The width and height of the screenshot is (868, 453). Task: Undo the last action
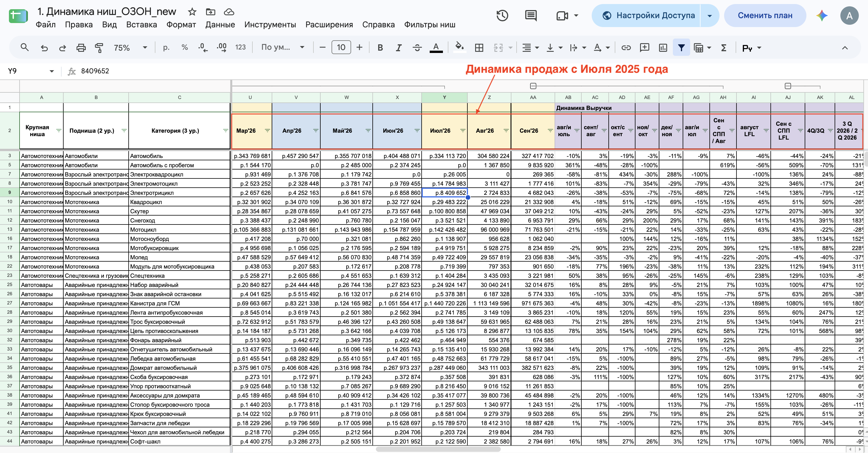[44, 47]
